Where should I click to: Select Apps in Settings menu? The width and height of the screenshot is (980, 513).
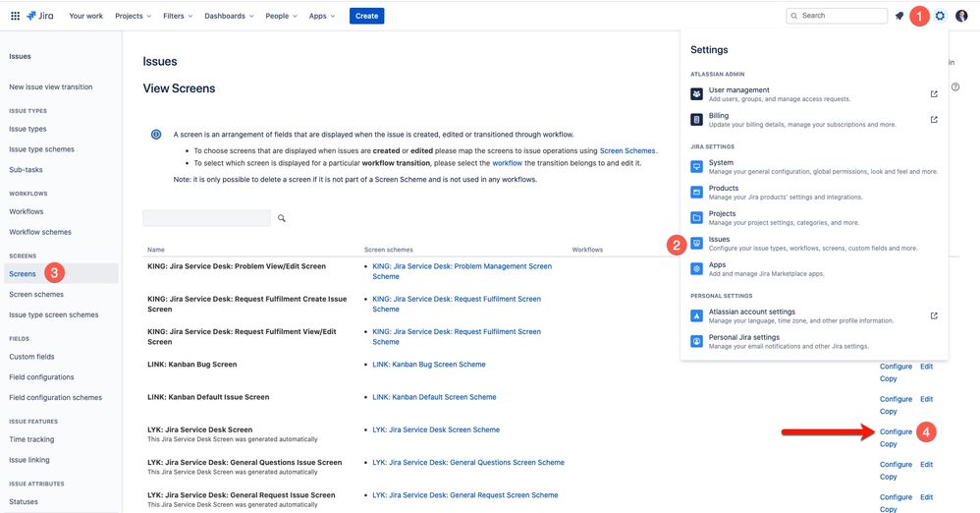[814, 269]
